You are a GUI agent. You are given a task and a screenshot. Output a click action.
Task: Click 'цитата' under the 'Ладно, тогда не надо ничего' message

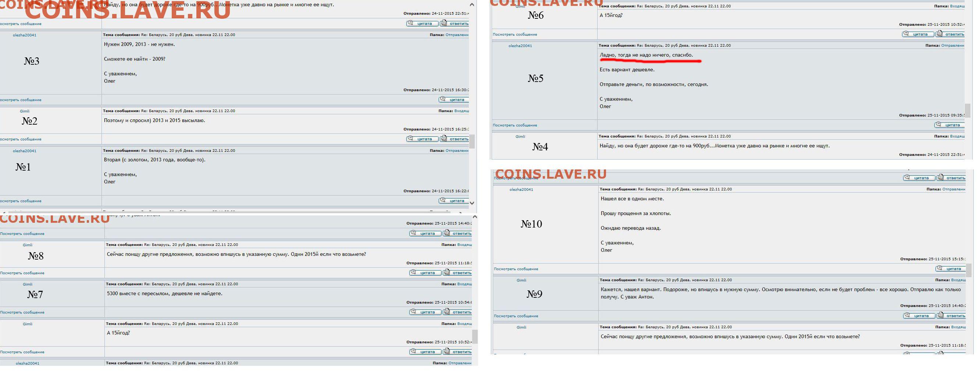[x=949, y=125]
